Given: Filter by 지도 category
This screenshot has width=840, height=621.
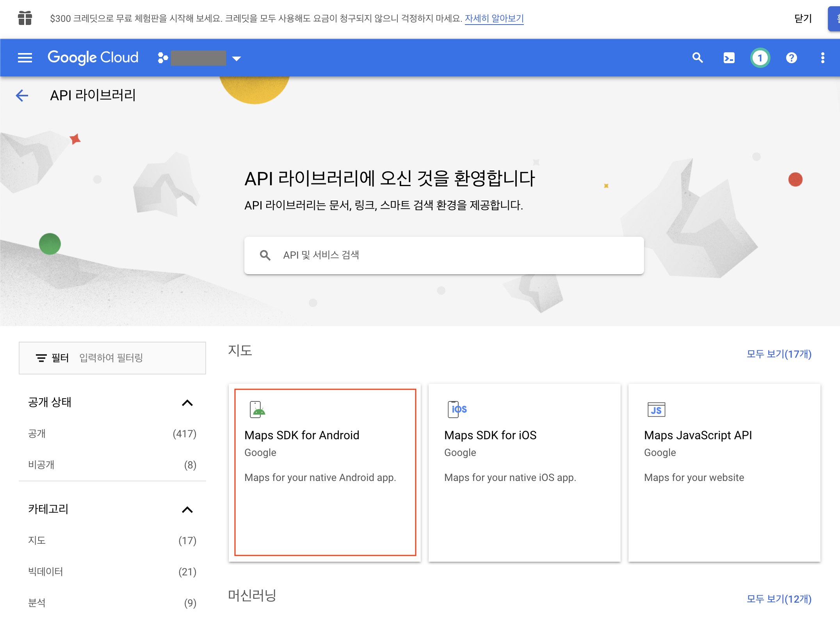Looking at the screenshot, I should tap(37, 541).
